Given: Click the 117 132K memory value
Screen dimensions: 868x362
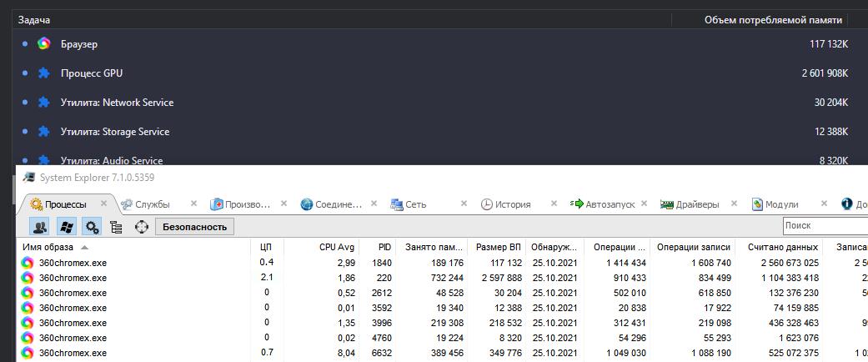Looking at the screenshot, I should click(829, 43).
